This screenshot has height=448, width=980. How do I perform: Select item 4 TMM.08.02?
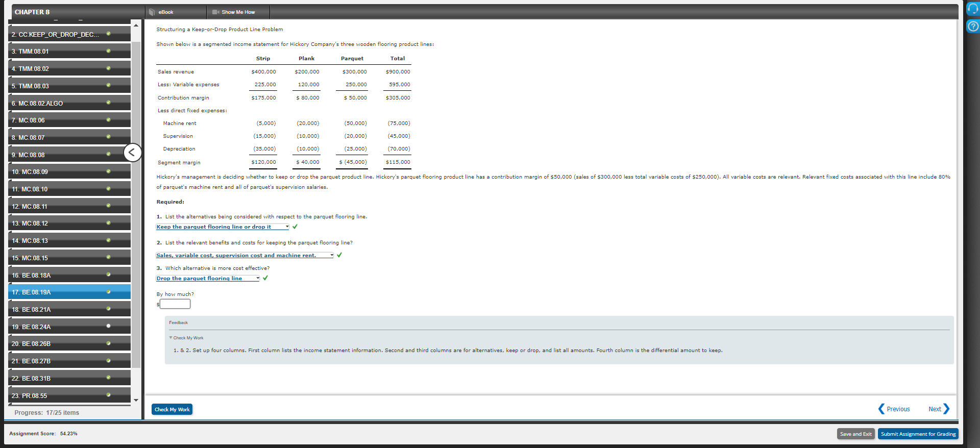pos(69,68)
